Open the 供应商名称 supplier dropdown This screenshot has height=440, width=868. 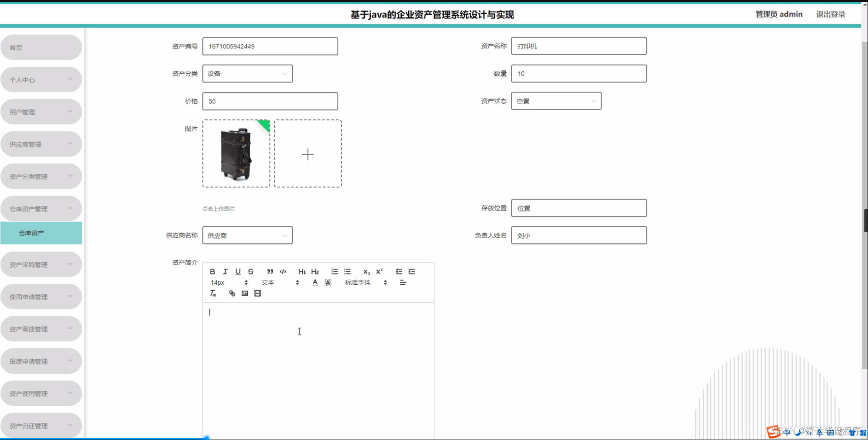[x=247, y=235]
